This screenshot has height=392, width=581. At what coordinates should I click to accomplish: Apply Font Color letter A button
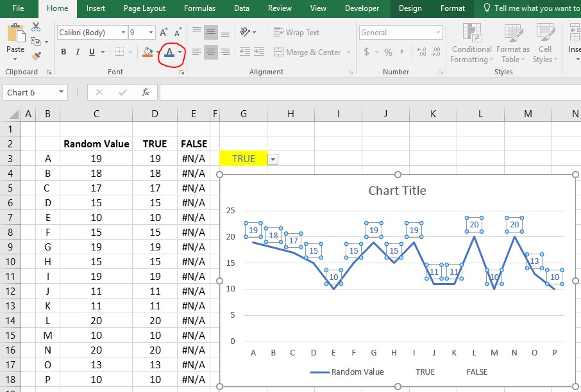169,52
